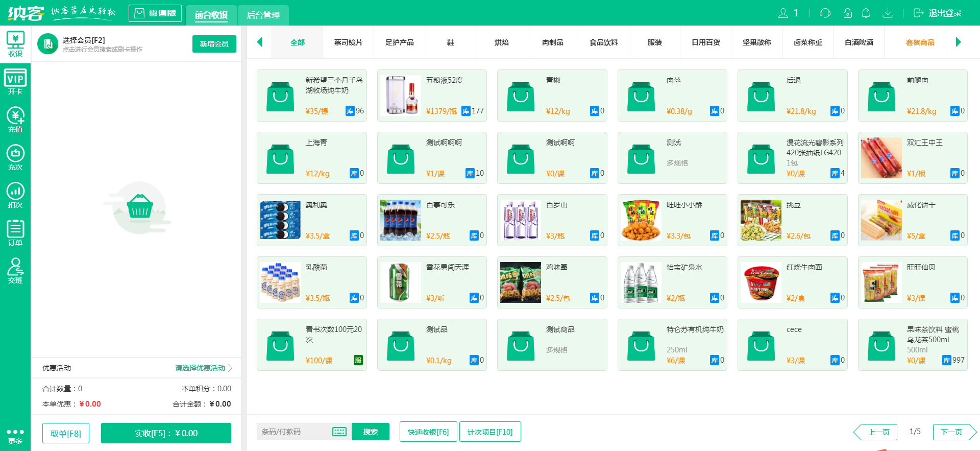This screenshot has width=980, height=451.
Task: Select the 食品饮料 category tab
Action: point(603,42)
